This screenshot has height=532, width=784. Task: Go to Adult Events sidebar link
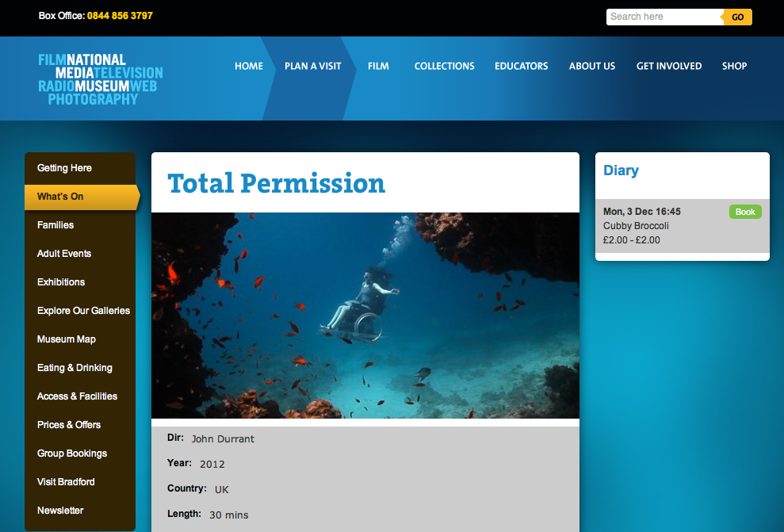coord(64,254)
